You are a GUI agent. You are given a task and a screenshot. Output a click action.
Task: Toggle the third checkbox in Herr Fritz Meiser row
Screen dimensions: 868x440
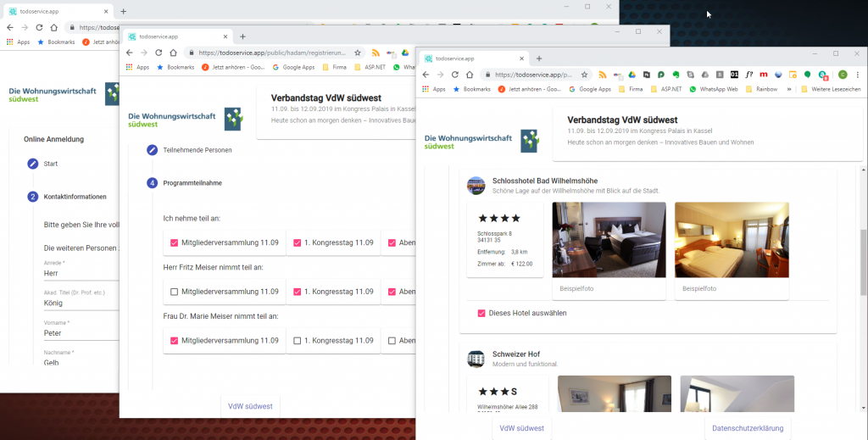click(392, 292)
